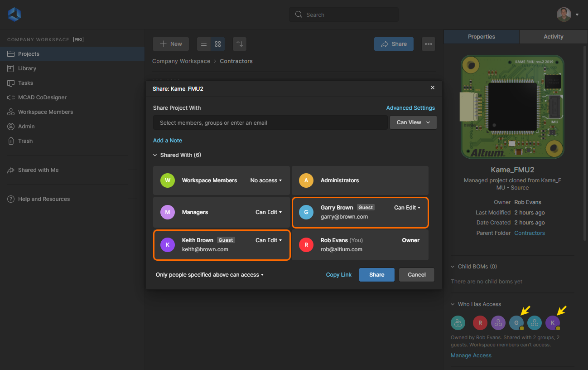Image resolution: width=588 pixels, height=370 pixels.
Task: Click the Kame_FMU2 project title text
Action: coord(512,170)
